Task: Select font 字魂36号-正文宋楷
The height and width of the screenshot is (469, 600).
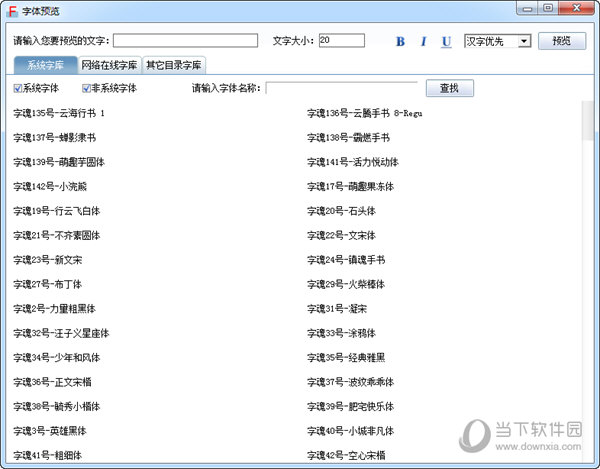Action: click(x=52, y=383)
